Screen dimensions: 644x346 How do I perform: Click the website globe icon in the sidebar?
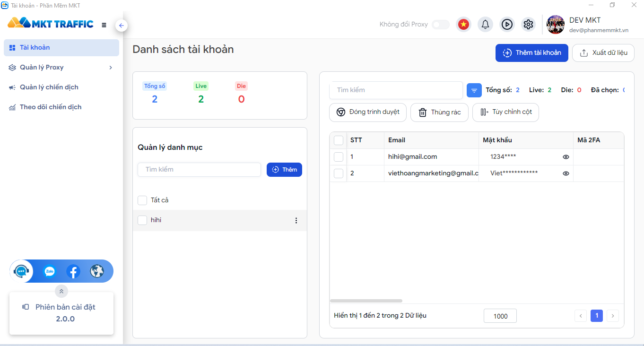pyautogui.click(x=97, y=271)
